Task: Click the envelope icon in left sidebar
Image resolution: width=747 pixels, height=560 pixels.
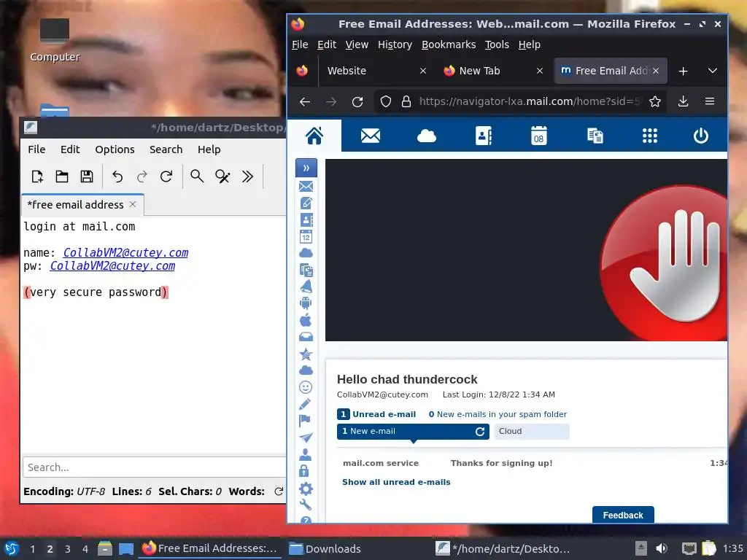Action: click(x=306, y=186)
